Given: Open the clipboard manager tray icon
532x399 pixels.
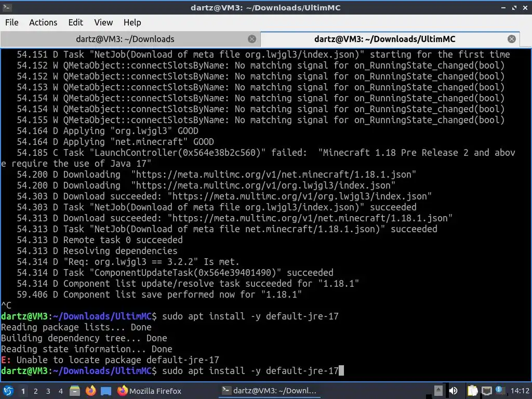Looking at the screenshot, I should [x=472, y=391].
